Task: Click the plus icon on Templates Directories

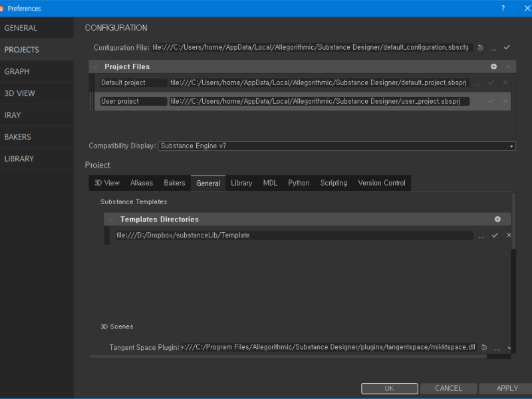Action: 497,219
